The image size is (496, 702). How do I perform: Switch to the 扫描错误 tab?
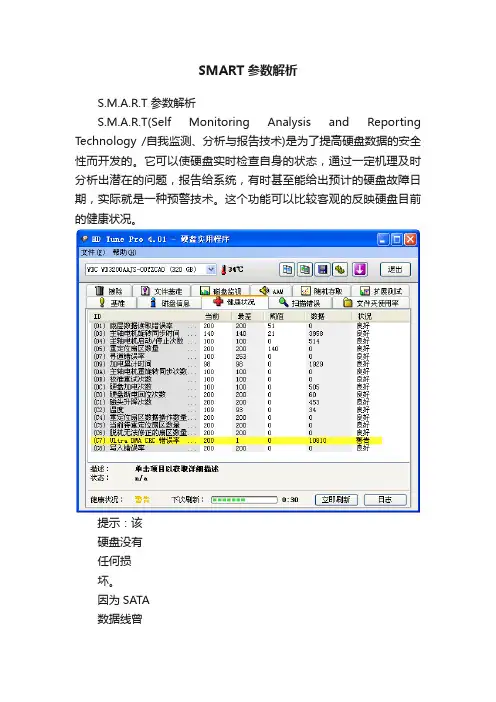(x=299, y=303)
